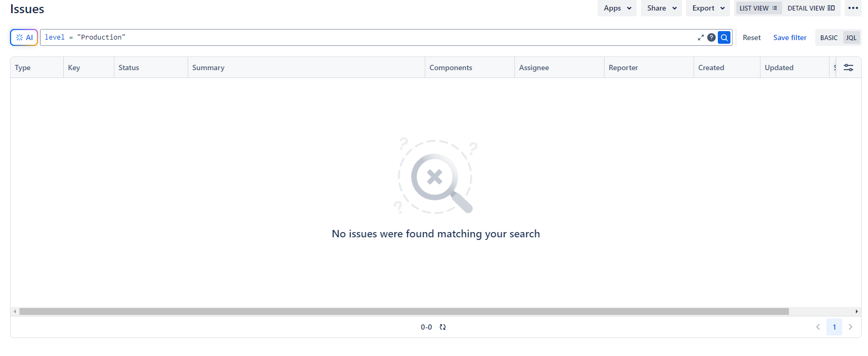Open the column configuration sliders icon
The width and height of the screenshot is (868, 356).
pyautogui.click(x=849, y=68)
